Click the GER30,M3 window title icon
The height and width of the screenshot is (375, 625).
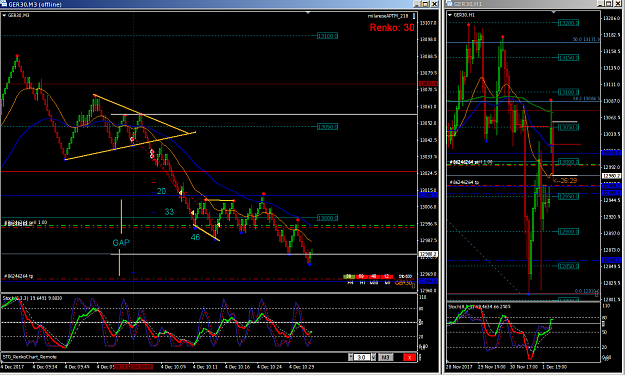tap(4, 4)
